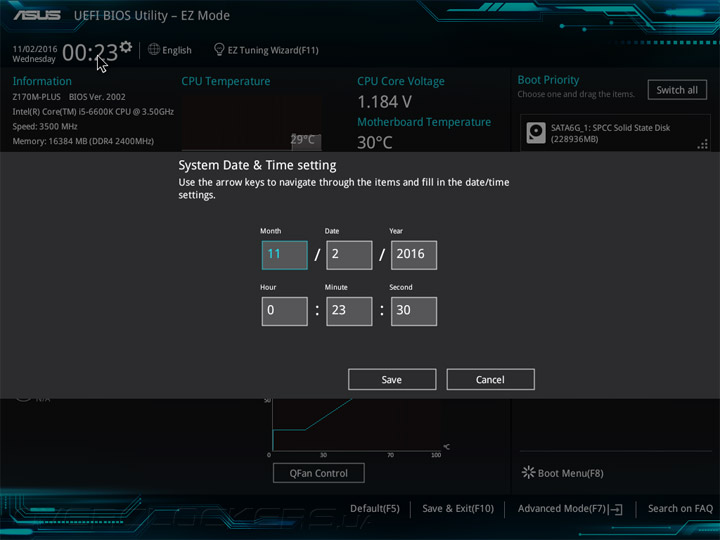
Task: Open the date and time settings gear
Action: click(126, 46)
